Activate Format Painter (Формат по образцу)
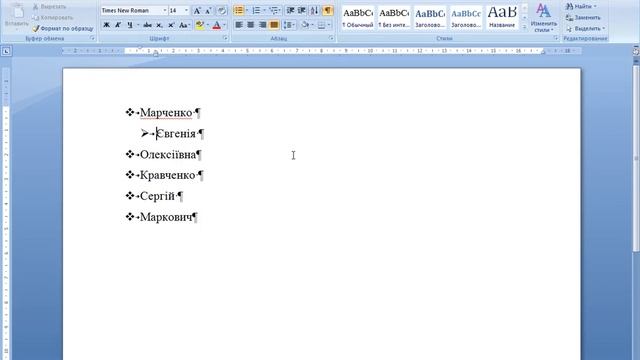640x360 pixels. click(x=63, y=29)
